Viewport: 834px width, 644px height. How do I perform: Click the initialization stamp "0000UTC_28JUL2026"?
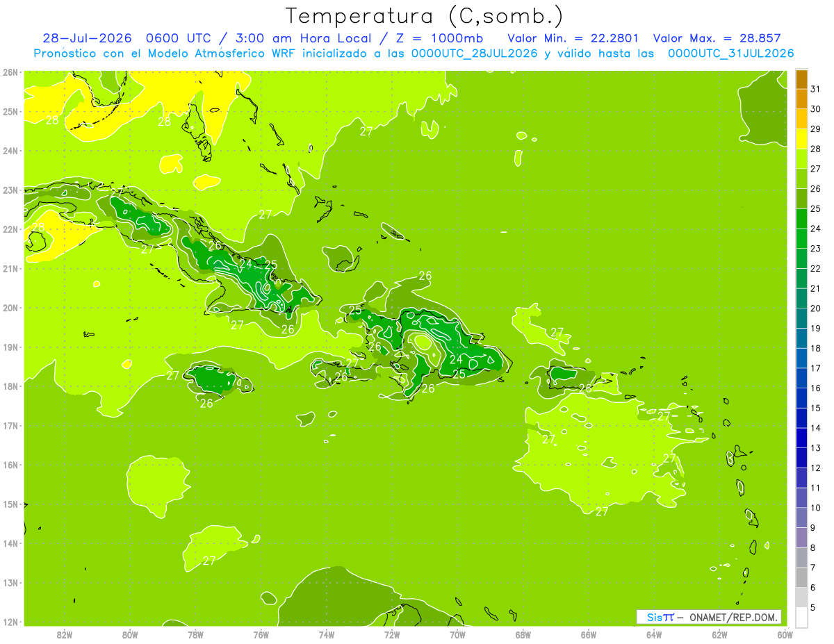point(475,53)
